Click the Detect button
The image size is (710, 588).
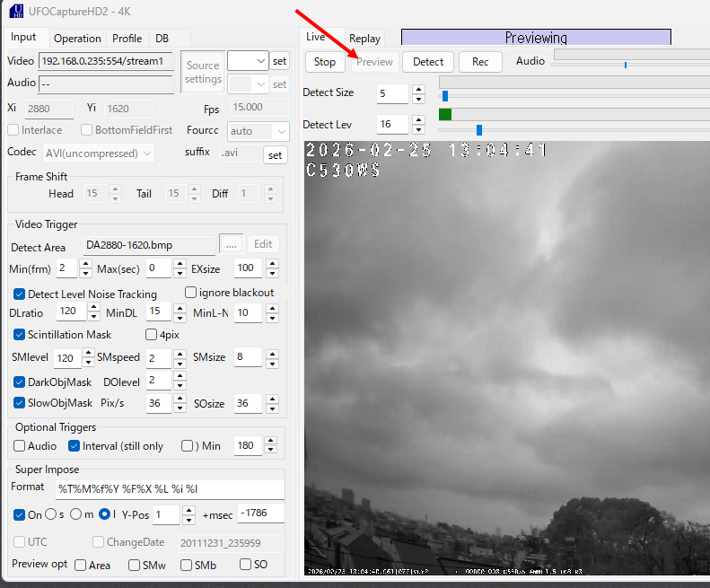[427, 62]
